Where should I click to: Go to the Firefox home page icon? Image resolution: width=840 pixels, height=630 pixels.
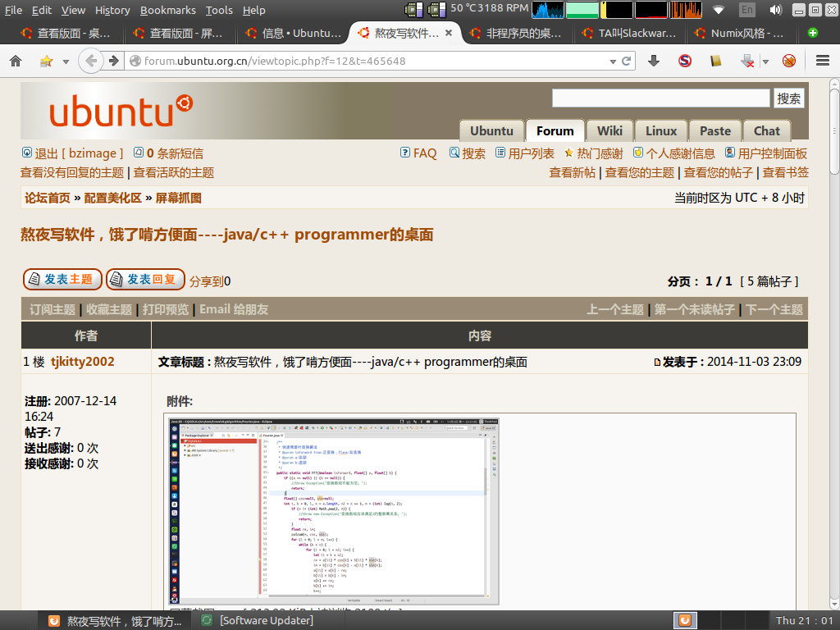[x=16, y=61]
